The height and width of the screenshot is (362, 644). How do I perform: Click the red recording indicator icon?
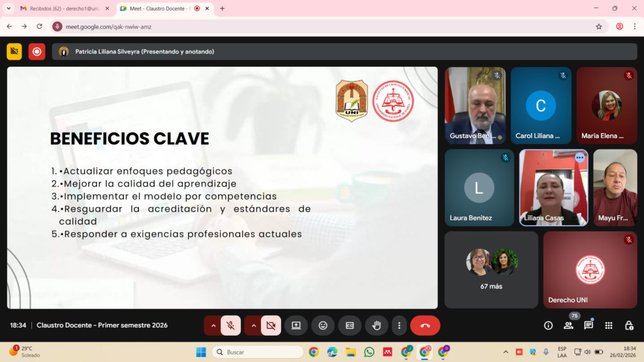coord(37,52)
